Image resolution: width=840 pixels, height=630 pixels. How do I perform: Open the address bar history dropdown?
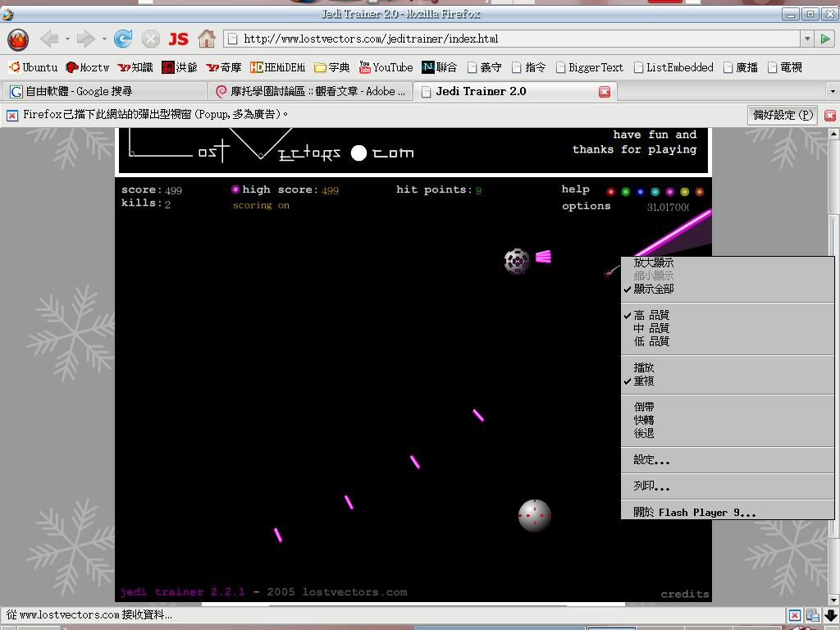click(x=806, y=39)
